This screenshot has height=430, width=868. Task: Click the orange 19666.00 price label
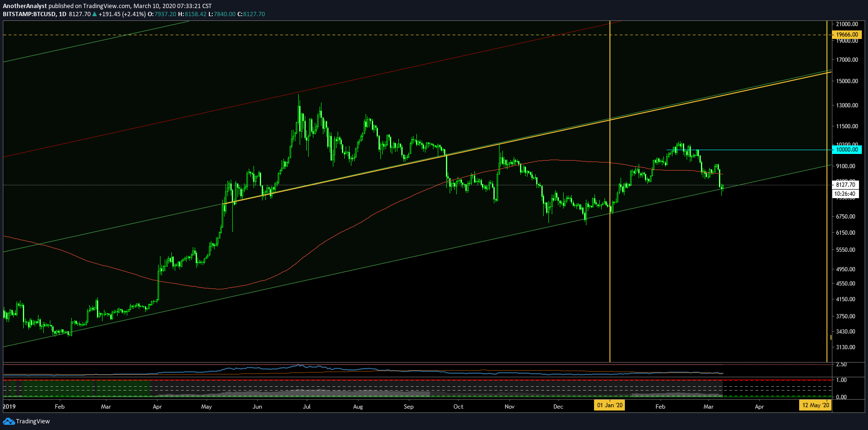point(847,35)
